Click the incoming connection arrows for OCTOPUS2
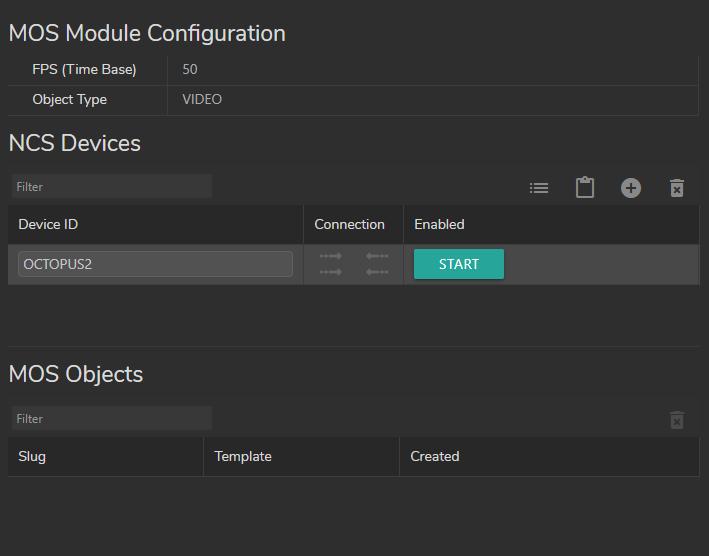 click(377, 264)
